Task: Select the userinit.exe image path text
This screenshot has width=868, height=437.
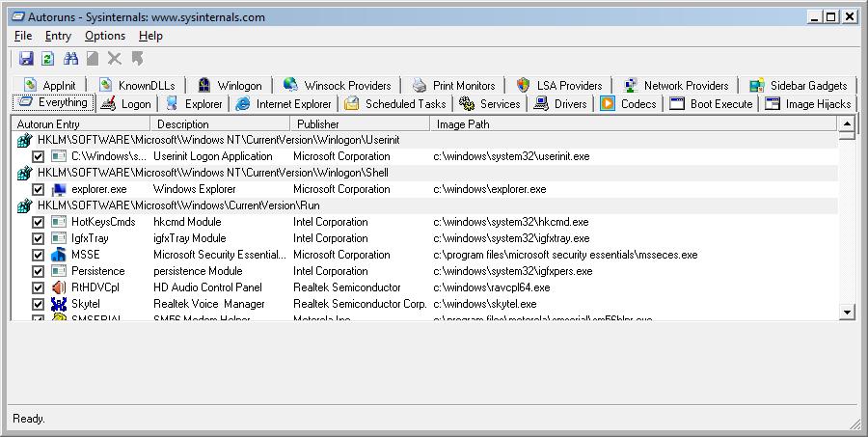Action: tap(511, 156)
